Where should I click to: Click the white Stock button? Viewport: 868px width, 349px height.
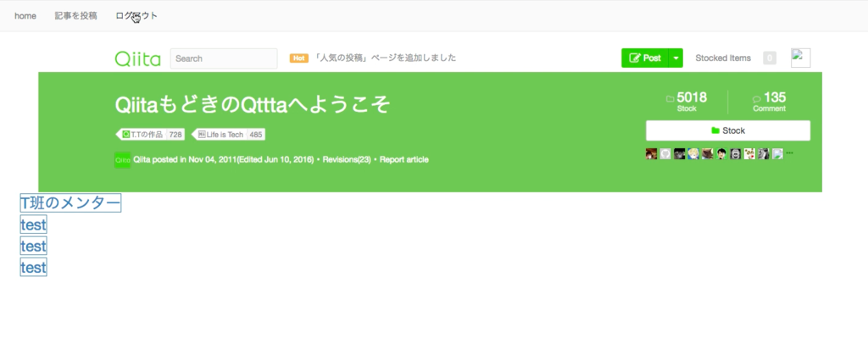point(728,130)
